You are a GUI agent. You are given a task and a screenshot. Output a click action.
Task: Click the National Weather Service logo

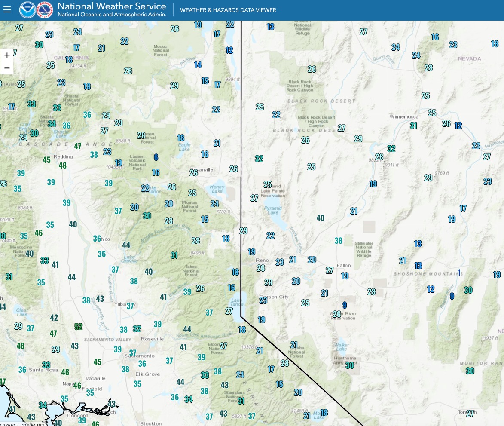[45, 10]
